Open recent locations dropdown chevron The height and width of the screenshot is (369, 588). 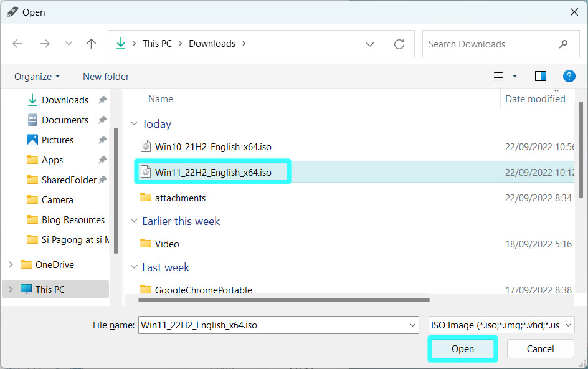click(69, 44)
